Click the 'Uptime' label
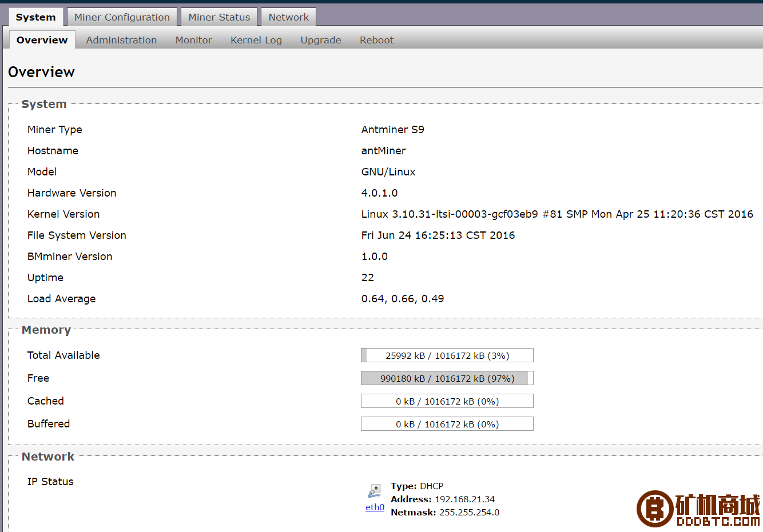Image resolution: width=763 pixels, height=532 pixels. 45,278
